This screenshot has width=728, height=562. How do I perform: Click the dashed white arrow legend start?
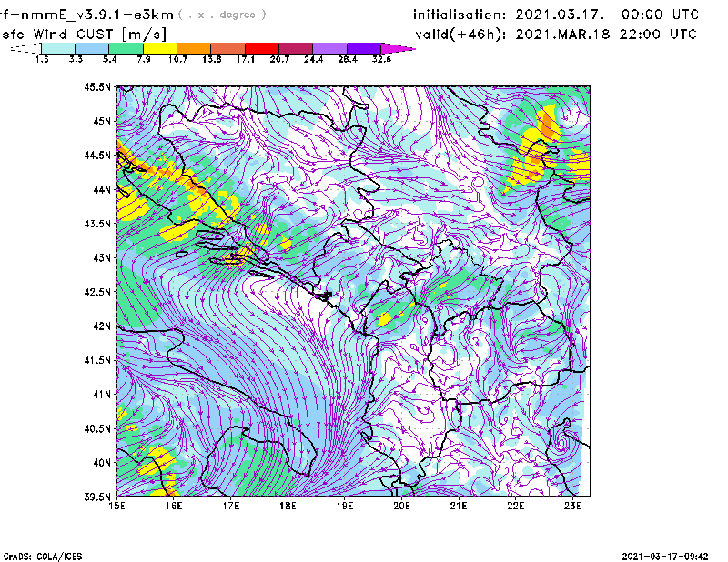click(x=25, y=48)
